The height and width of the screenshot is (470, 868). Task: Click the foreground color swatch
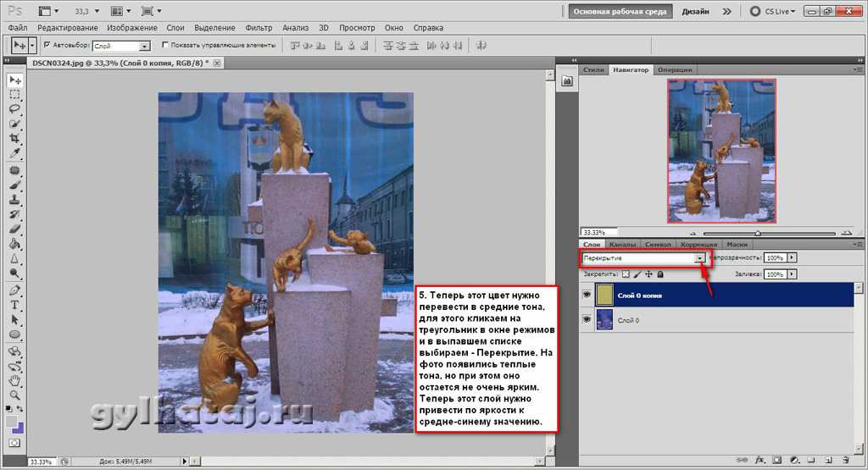coord(12,421)
